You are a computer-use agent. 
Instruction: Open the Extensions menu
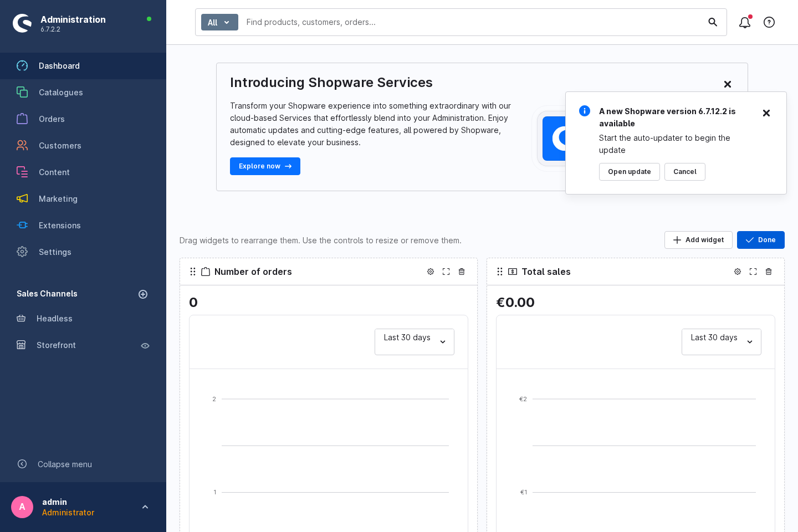coord(83,226)
